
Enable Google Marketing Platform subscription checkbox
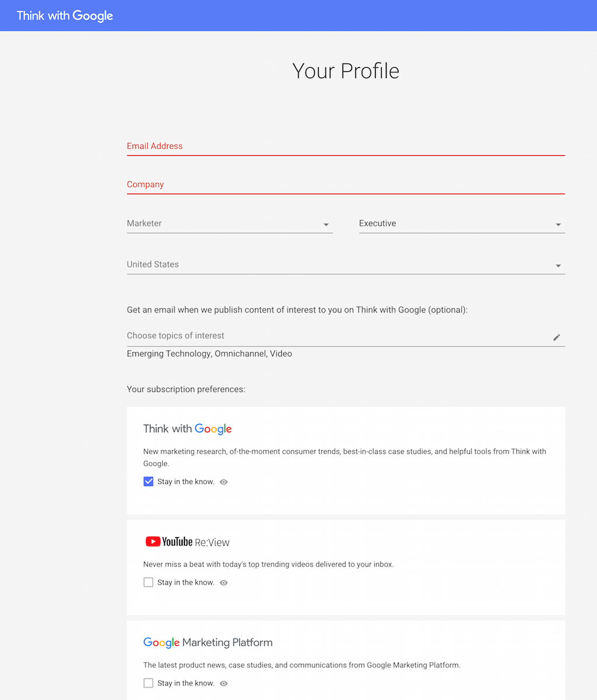(x=148, y=683)
